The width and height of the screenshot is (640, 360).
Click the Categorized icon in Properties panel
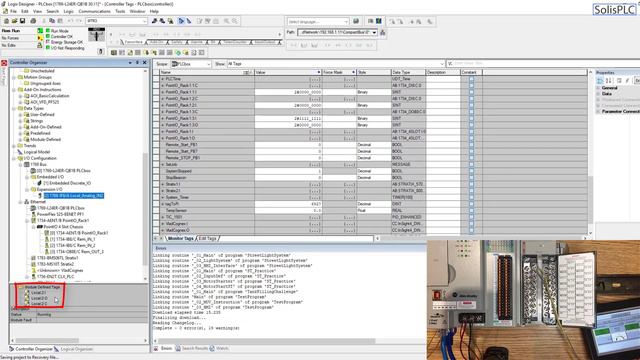[x=600, y=80]
